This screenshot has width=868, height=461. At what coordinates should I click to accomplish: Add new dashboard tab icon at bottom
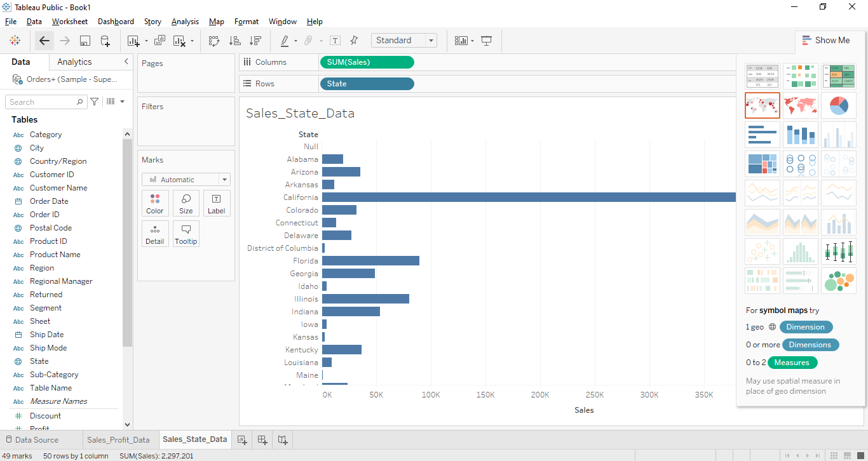[262, 439]
